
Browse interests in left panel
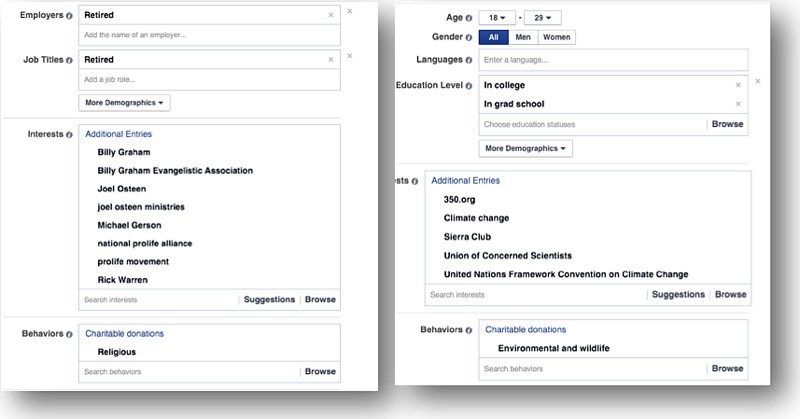coord(320,300)
